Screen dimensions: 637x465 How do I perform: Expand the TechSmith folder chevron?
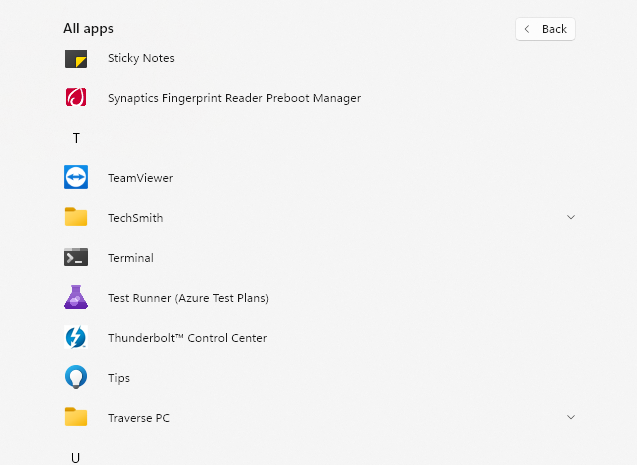(571, 217)
